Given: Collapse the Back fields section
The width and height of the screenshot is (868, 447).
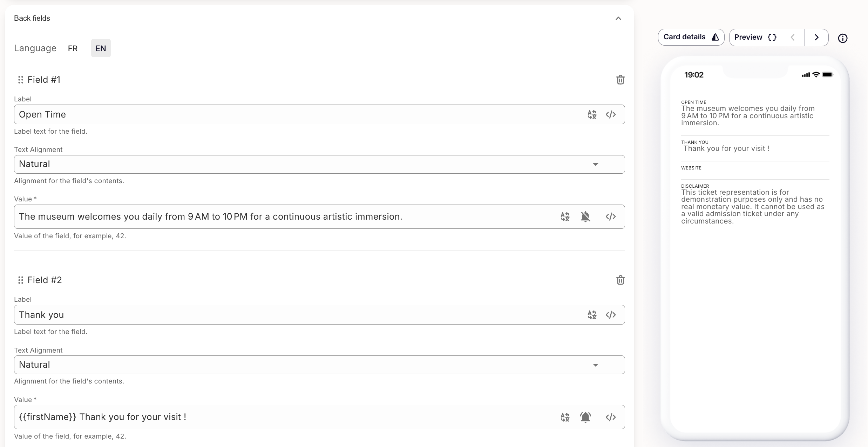Looking at the screenshot, I should tap(618, 18).
